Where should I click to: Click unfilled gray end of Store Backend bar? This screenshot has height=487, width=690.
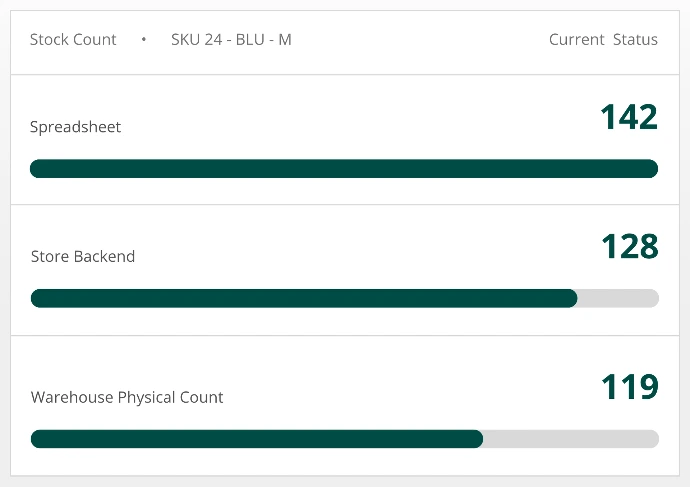click(x=618, y=298)
